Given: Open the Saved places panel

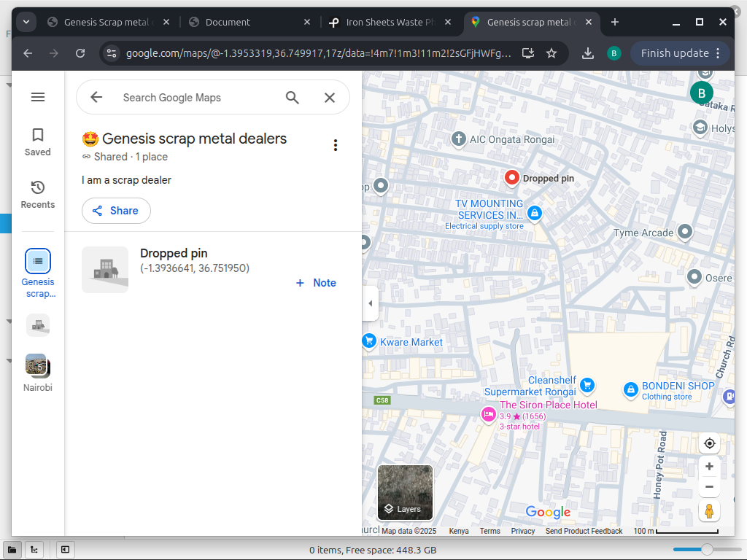Looking at the screenshot, I should [38, 141].
